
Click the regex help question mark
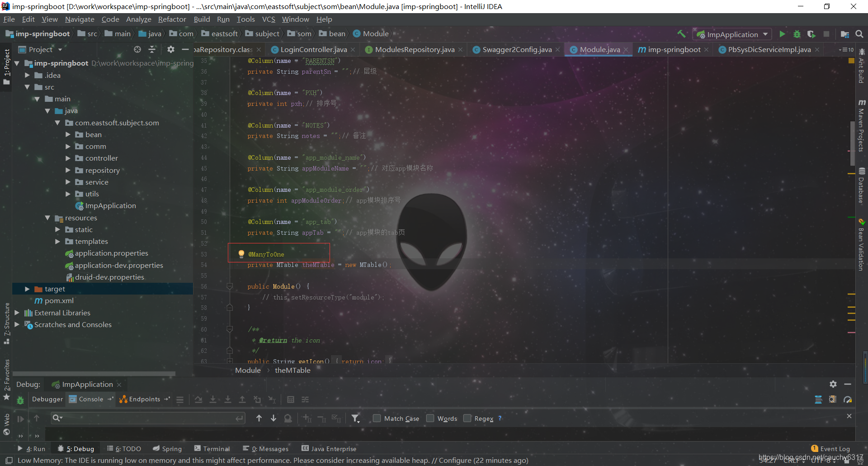[x=500, y=418]
